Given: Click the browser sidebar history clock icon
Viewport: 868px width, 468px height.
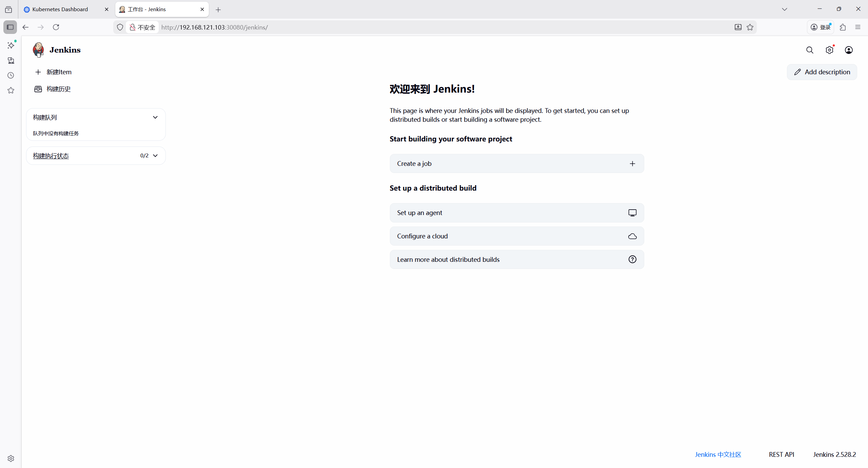Looking at the screenshot, I should [x=11, y=75].
